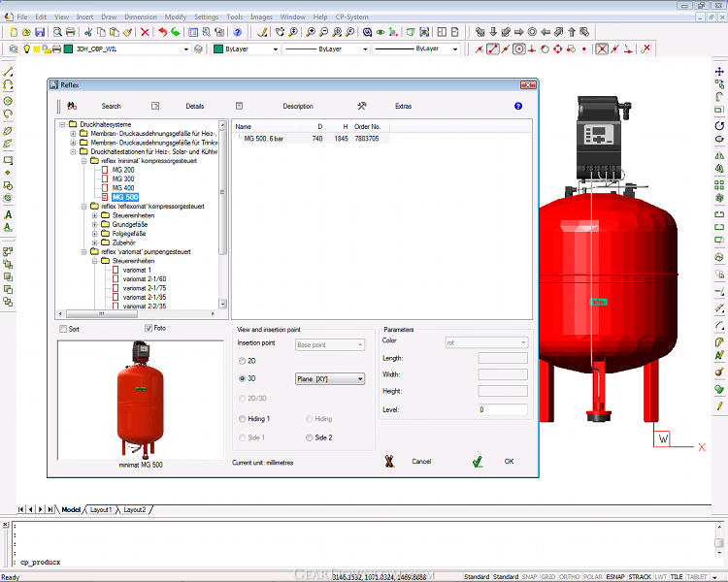
Task: Click the Copy icon in toolbar
Action: pos(101,32)
